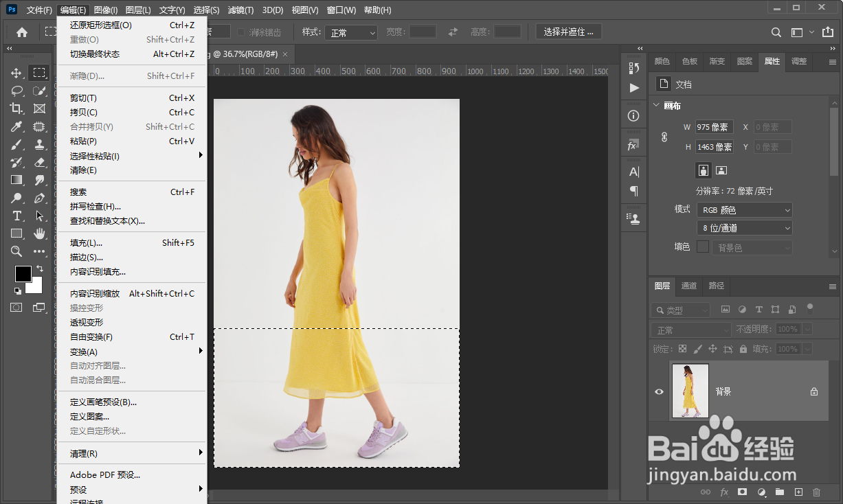
Task: Click the black foreground color swatch
Action: 23,273
